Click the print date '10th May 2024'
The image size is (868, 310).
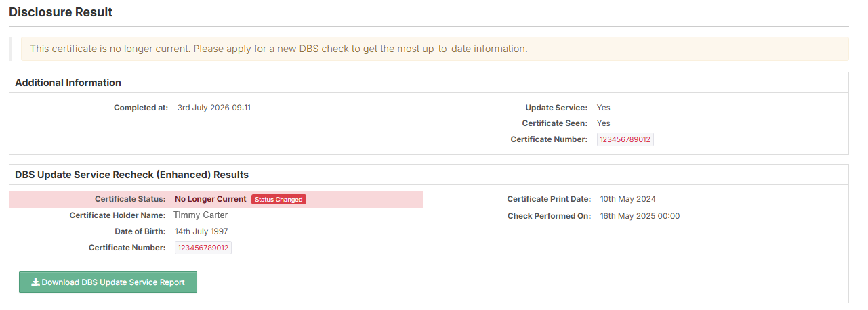(628, 199)
